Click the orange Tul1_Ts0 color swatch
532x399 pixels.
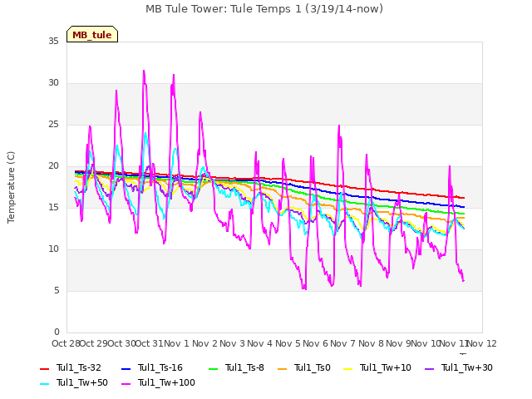[282, 368]
